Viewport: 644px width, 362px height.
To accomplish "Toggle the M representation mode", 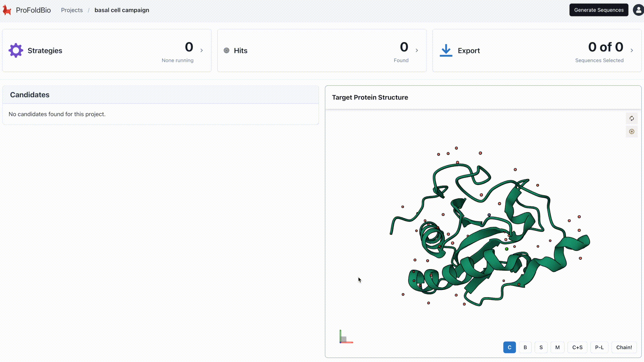I will click(557, 348).
